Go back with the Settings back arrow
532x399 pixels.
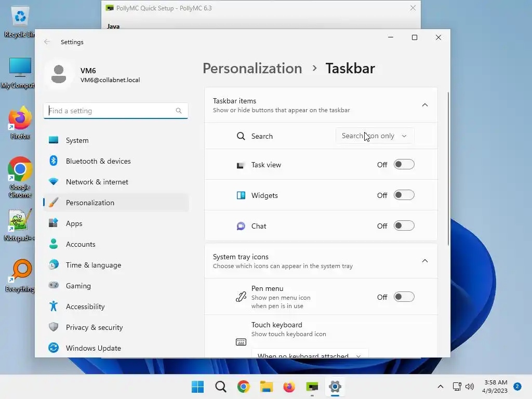47,42
